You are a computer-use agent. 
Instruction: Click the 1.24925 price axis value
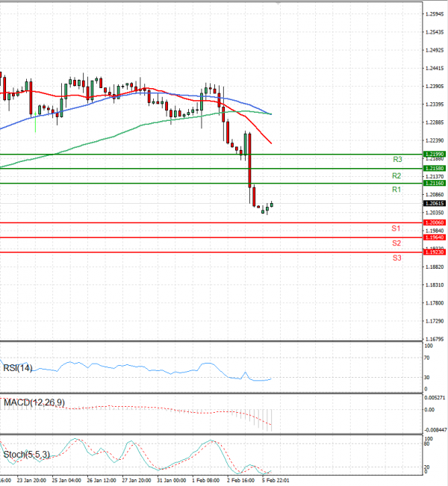pyautogui.click(x=435, y=50)
